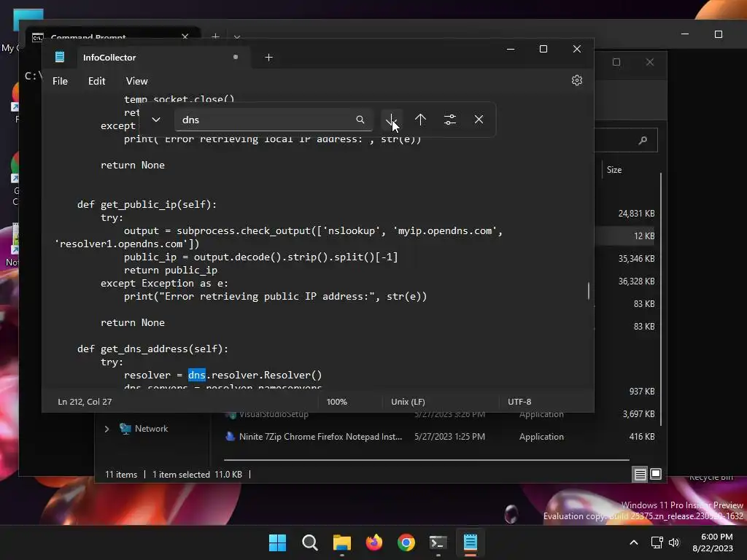This screenshot has width=747, height=560.
Task: Open find options sliders icon
Action: click(449, 120)
